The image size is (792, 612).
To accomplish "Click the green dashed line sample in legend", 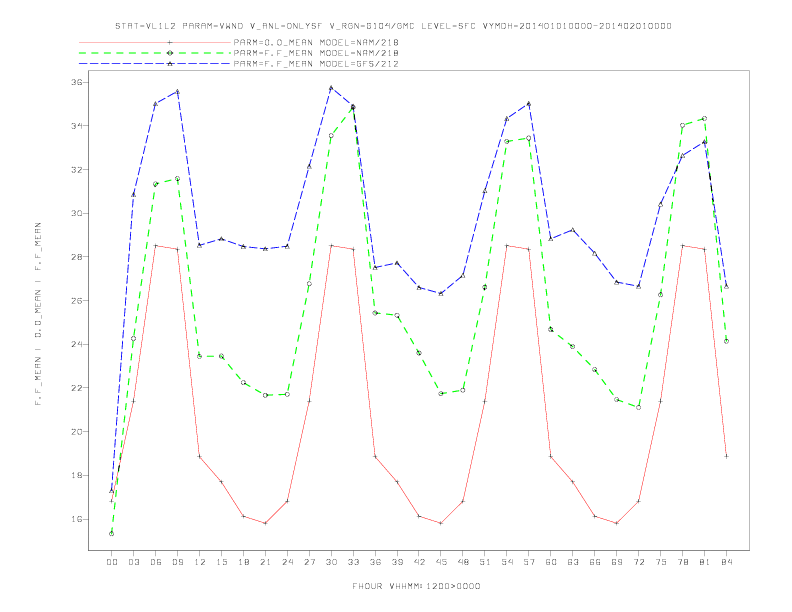I will click(x=155, y=53).
